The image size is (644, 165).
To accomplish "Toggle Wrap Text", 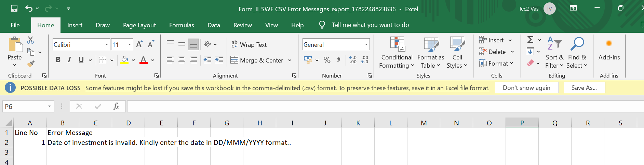I will [x=249, y=44].
